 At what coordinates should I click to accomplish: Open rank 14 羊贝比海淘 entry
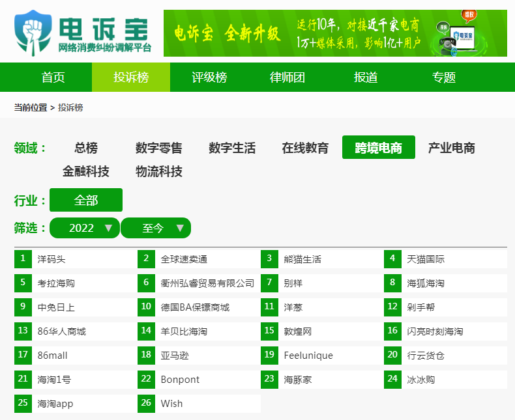(199, 331)
